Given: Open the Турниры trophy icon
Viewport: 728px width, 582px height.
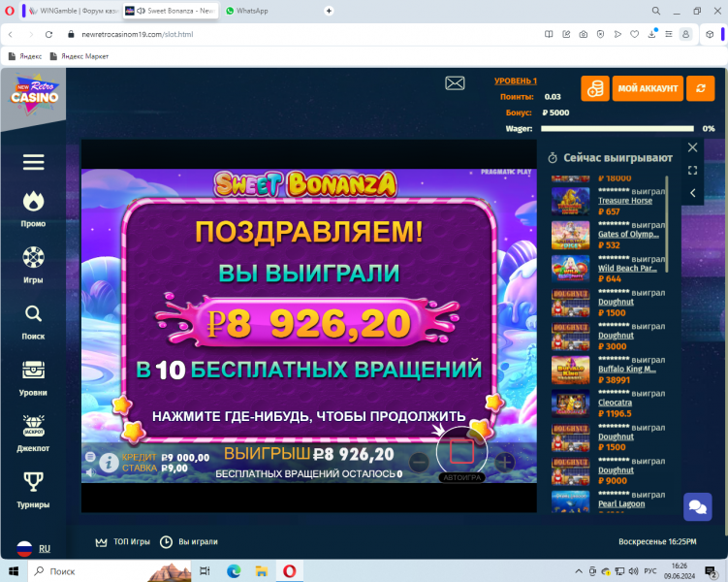Looking at the screenshot, I should click(x=33, y=481).
